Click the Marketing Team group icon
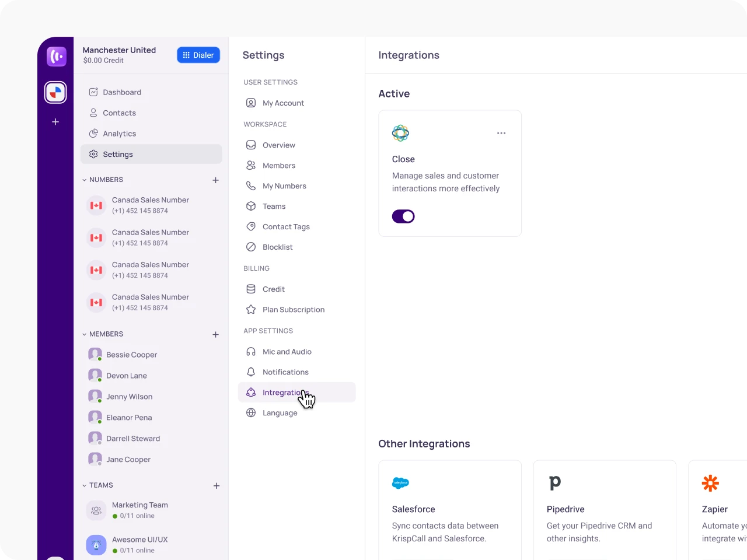 tap(96, 510)
